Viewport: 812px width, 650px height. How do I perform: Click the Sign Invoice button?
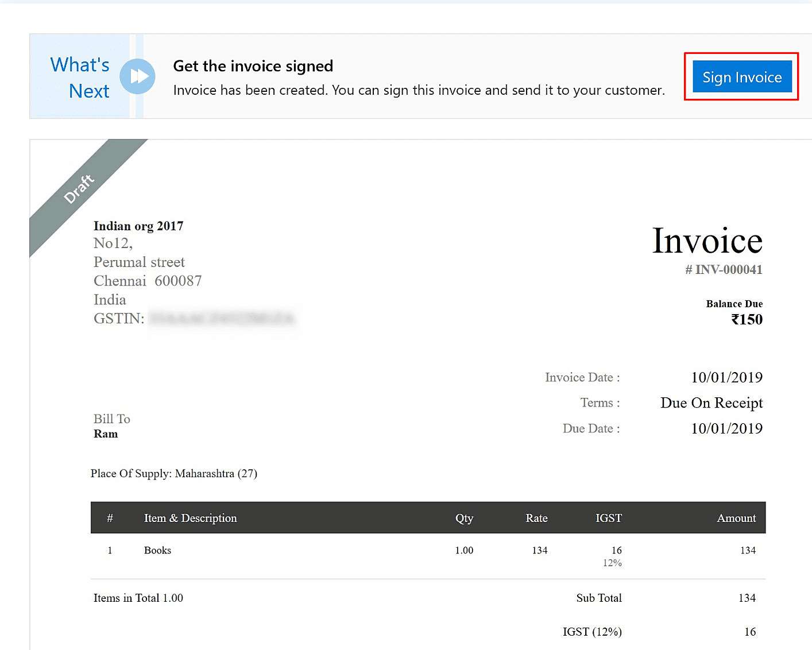click(741, 76)
